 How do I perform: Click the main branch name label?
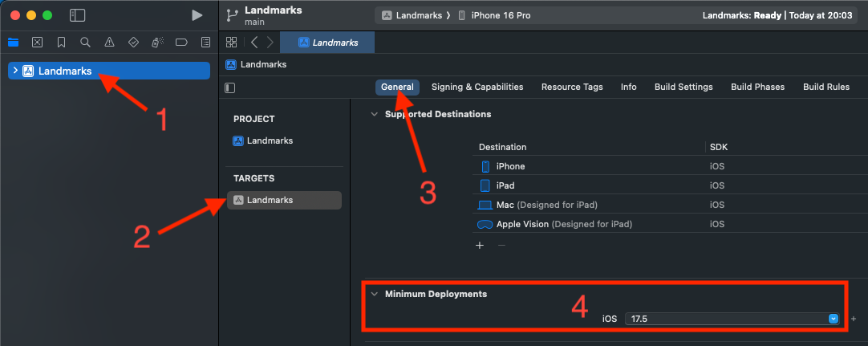(x=254, y=22)
